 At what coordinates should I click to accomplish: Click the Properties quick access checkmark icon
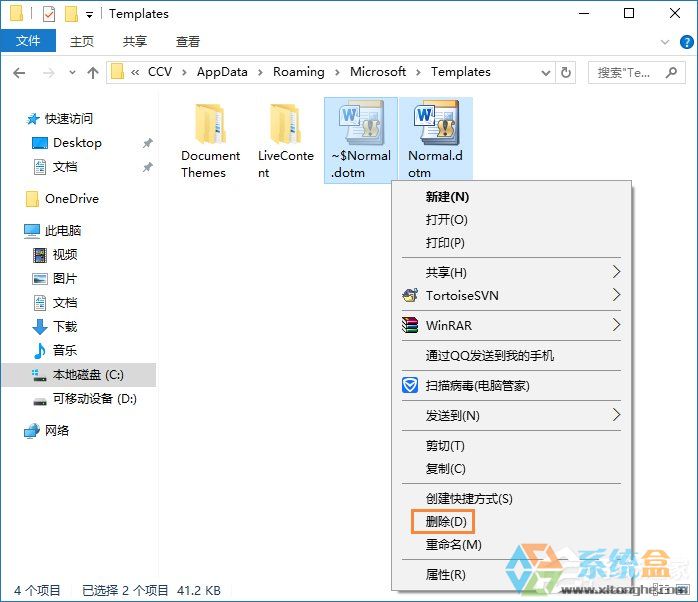tap(49, 14)
